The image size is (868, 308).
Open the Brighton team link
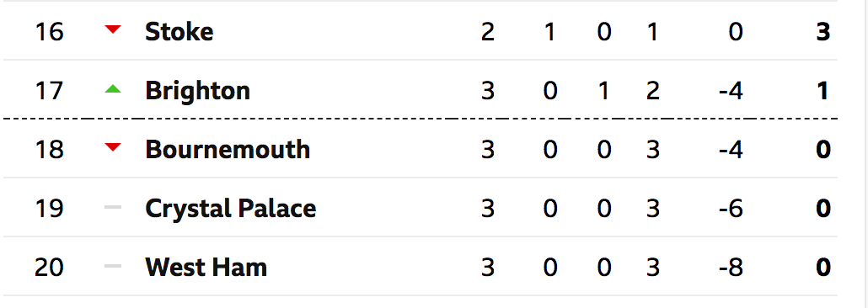coord(198,92)
